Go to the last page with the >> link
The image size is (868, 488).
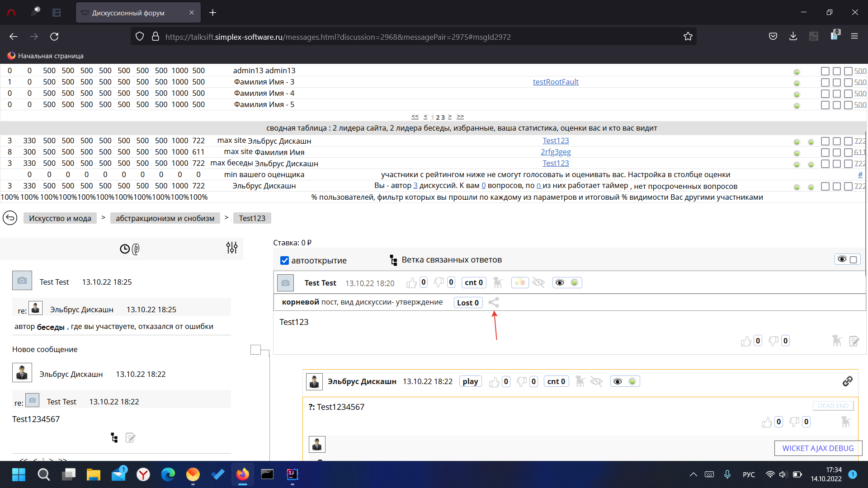(460, 117)
